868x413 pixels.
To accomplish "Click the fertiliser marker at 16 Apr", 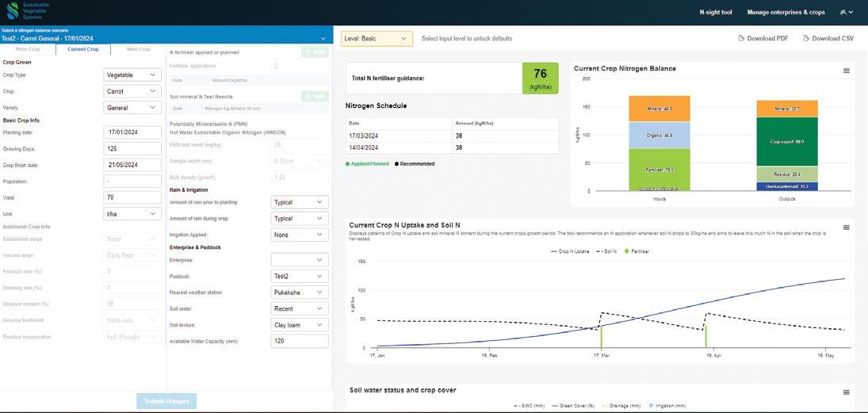I will coord(705,337).
